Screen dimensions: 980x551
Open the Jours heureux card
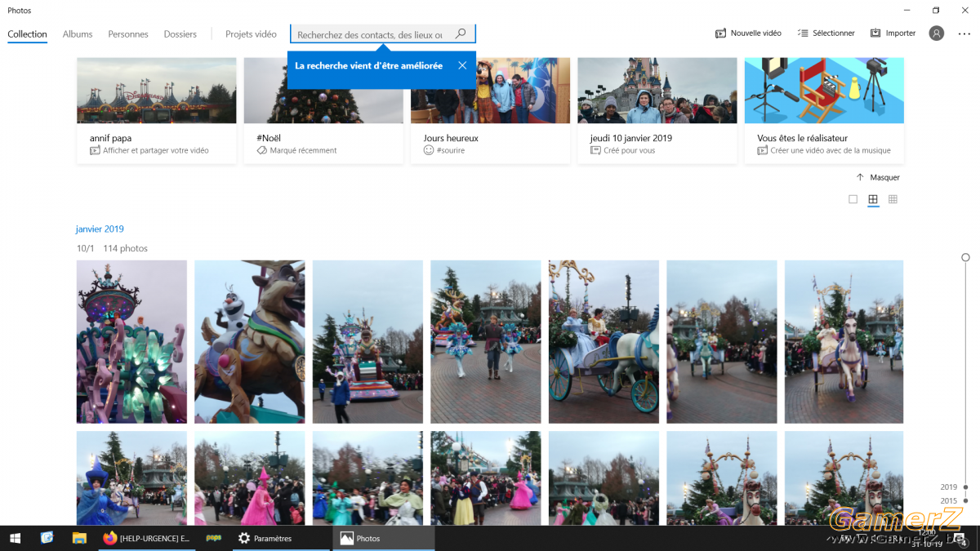coord(490,110)
